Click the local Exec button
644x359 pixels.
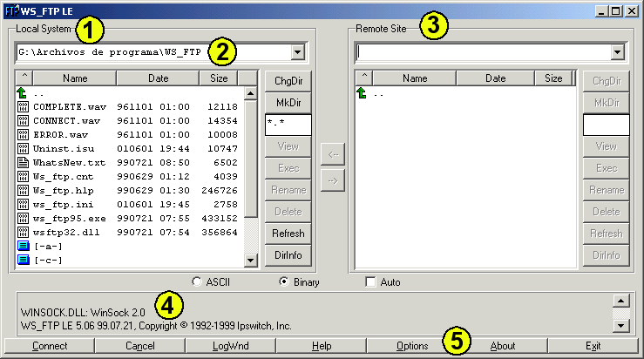click(288, 168)
